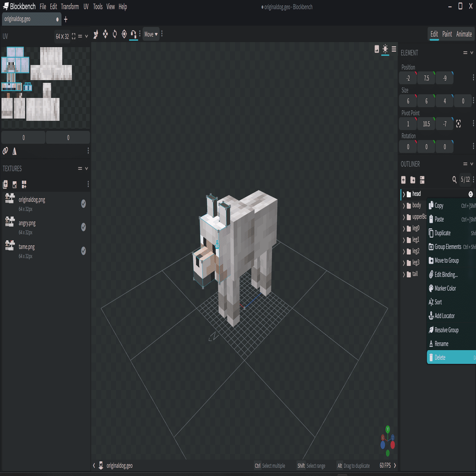Select the originaldog.geo file tab

tap(32, 19)
